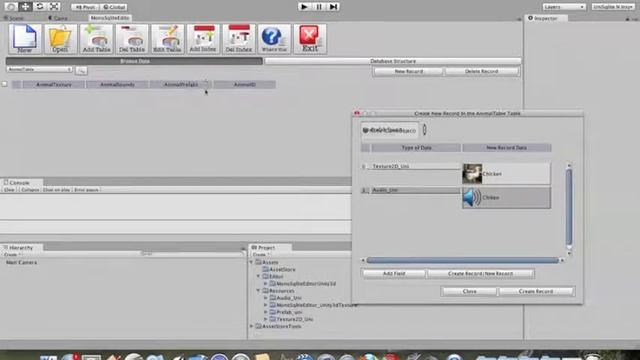Click the blue question mark help icon
640x360 pixels.
coord(274,39)
